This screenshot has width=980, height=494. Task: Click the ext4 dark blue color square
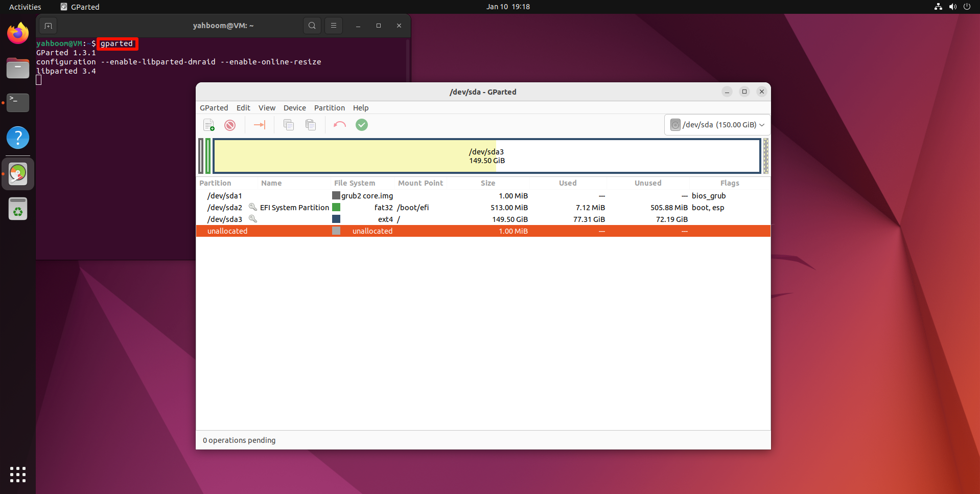tap(336, 219)
